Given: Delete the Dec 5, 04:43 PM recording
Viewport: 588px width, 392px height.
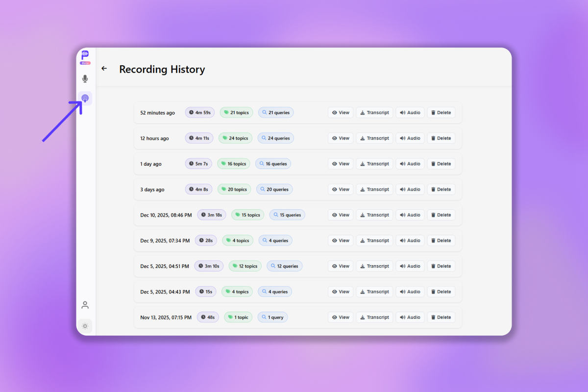Looking at the screenshot, I should [x=441, y=292].
